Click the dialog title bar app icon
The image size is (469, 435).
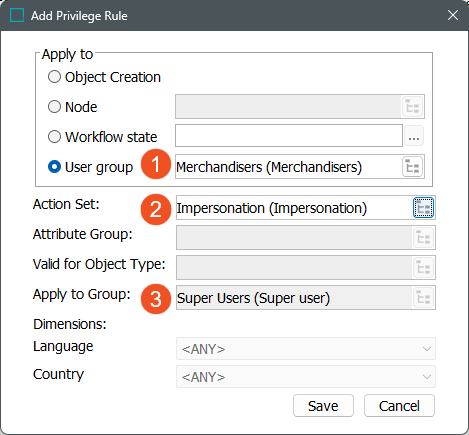click(x=17, y=15)
